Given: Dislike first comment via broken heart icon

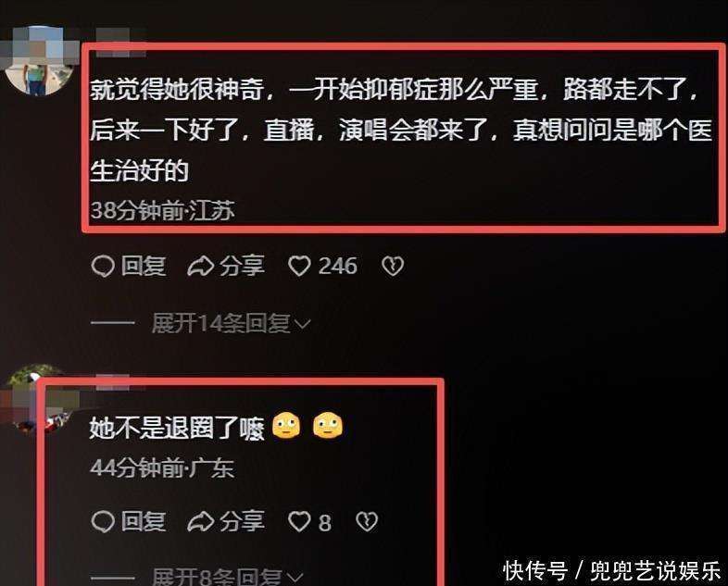Looking at the screenshot, I should tap(393, 267).
